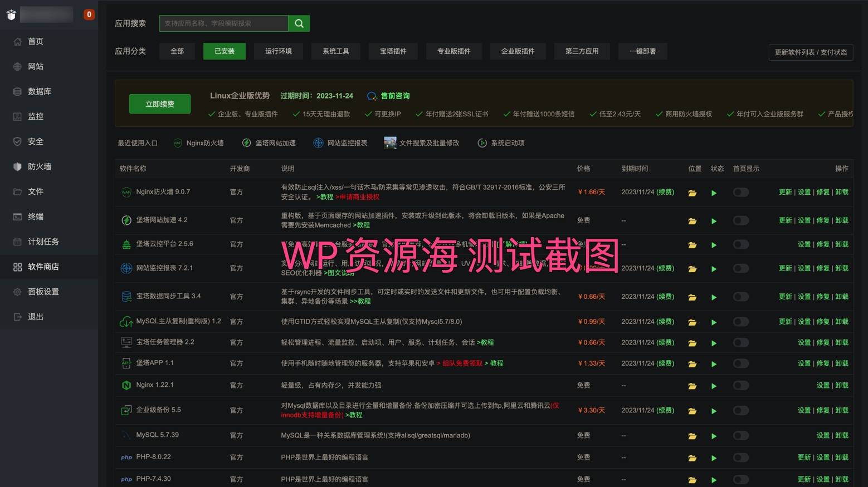Toggle homepage display for Nginx防火墙 9.0.7
The width and height of the screenshot is (868, 487).
coord(740,192)
